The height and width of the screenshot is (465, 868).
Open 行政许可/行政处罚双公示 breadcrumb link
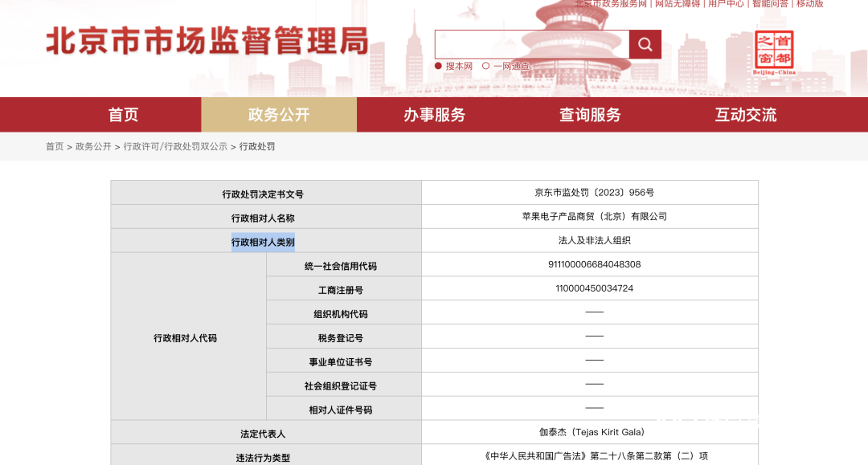tap(175, 146)
